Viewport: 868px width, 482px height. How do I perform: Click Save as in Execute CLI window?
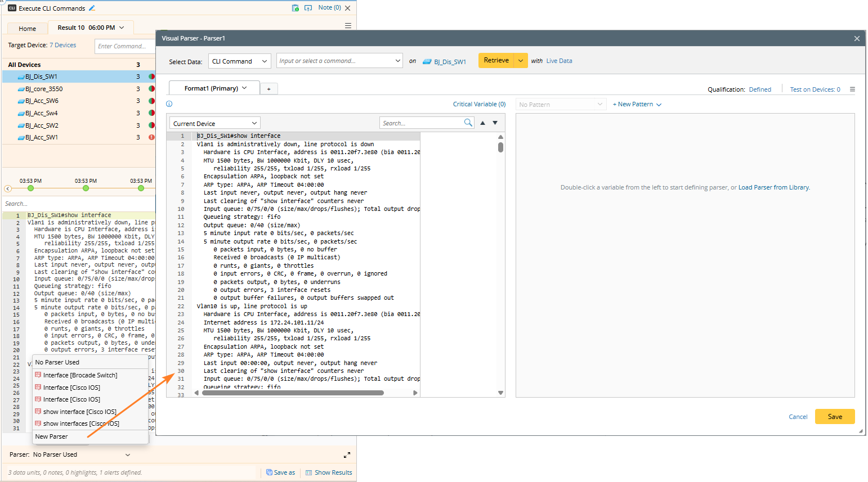coord(280,472)
